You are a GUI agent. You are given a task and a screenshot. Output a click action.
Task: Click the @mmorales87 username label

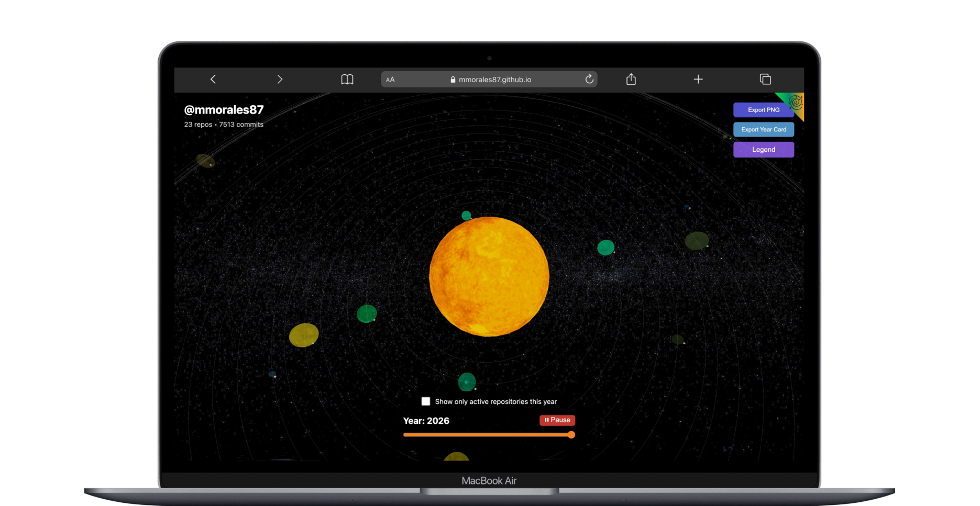pyautogui.click(x=224, y=110)
